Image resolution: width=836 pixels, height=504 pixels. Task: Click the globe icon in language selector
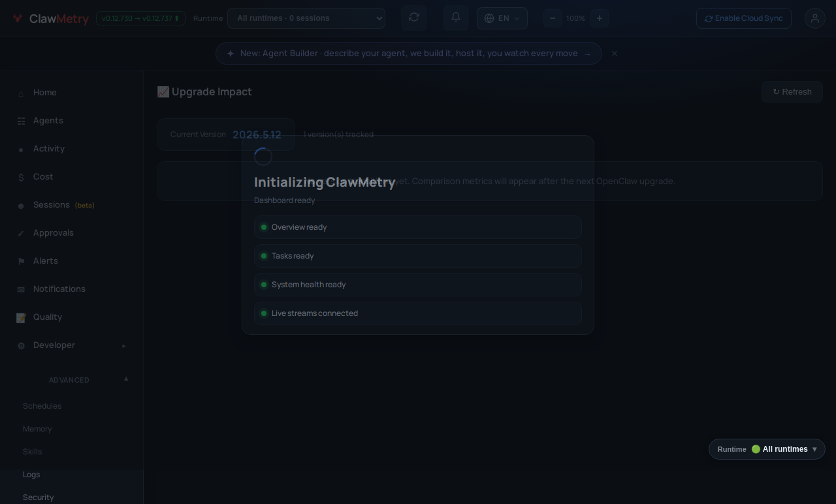point(489,18)
